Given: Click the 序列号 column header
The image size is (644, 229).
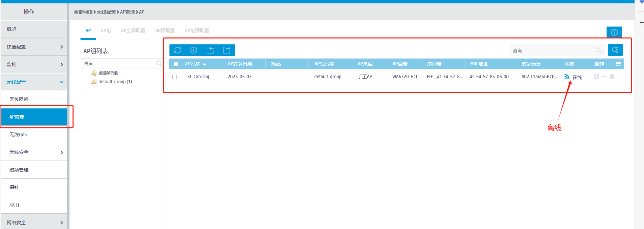Looking at the screenshot, I should [434, 64].
